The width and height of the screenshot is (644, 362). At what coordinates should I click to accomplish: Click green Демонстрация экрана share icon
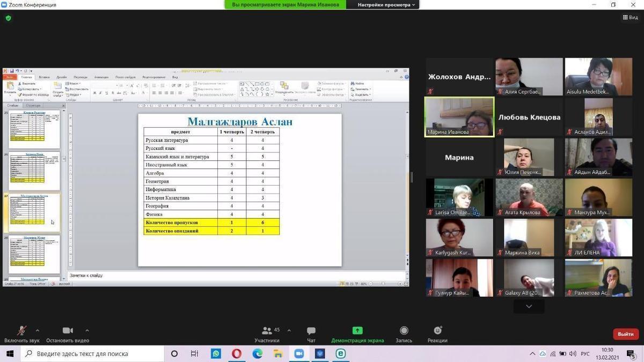pyautogui.click(x=357, y=330)
